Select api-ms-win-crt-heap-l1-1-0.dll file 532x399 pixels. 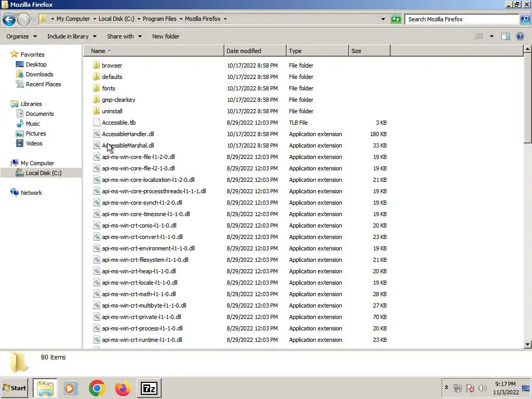[x=139, y=271]
